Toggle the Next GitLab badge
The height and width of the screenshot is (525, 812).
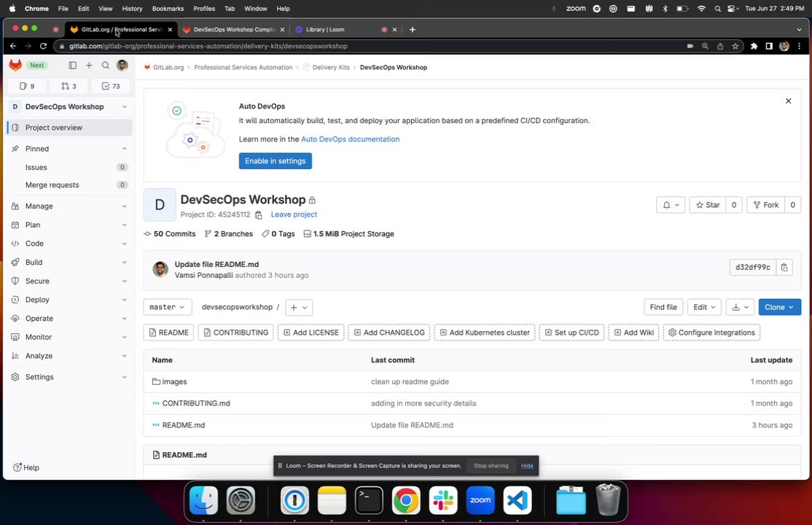[36, 66]
